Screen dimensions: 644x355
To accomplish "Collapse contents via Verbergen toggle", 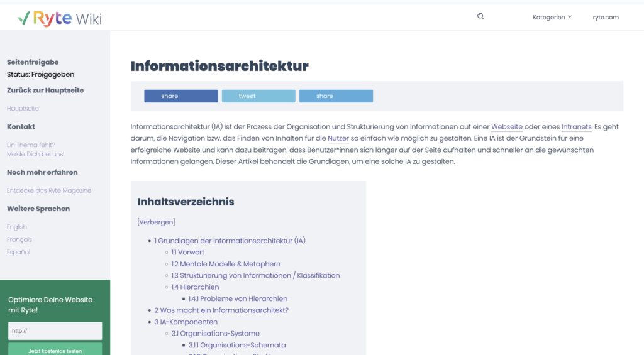I will point(156,222).
